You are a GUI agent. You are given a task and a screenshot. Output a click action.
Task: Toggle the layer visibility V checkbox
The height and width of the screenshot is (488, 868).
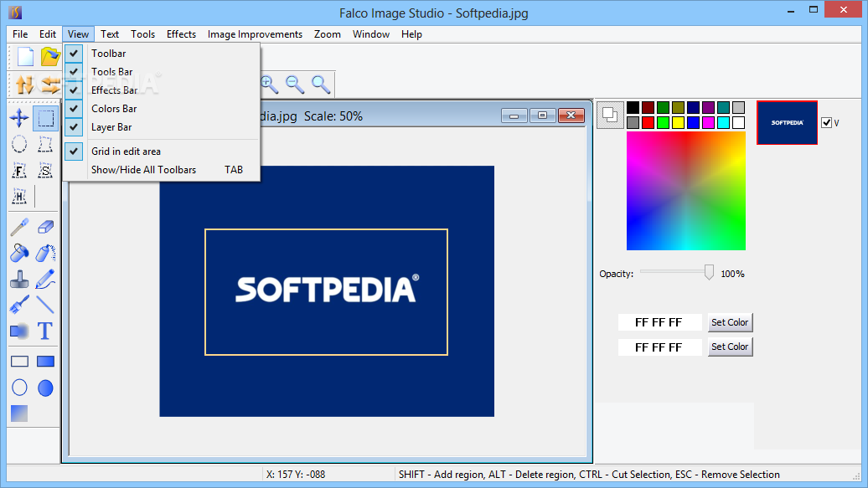pos(826,123)
